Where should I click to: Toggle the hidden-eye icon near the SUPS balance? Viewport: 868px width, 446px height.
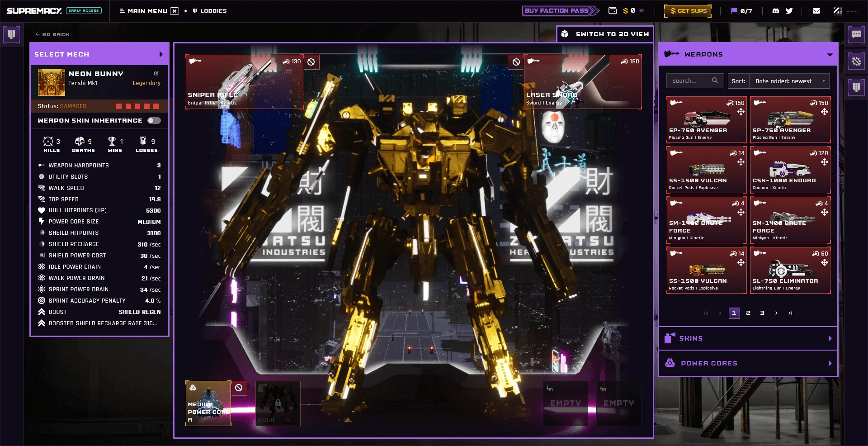pos(642,11)
